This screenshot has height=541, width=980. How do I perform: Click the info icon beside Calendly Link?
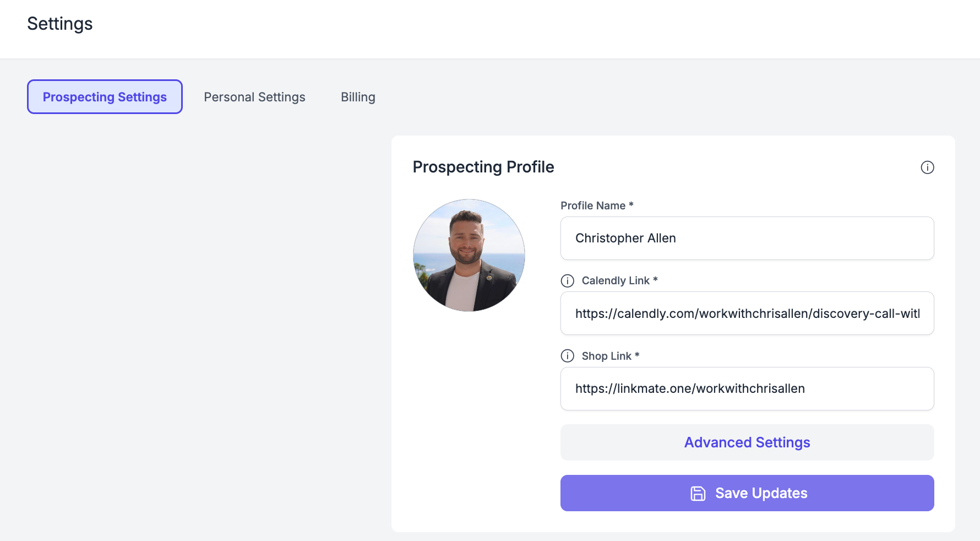tap(568, 281)
